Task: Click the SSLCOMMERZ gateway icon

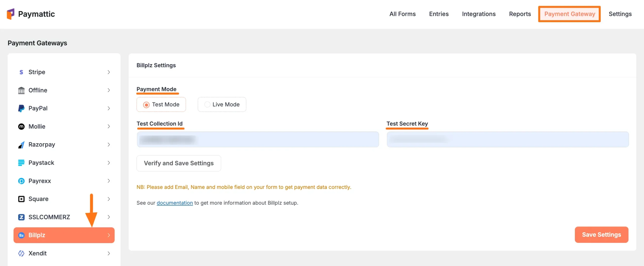Action: click(x=21, y=217)
